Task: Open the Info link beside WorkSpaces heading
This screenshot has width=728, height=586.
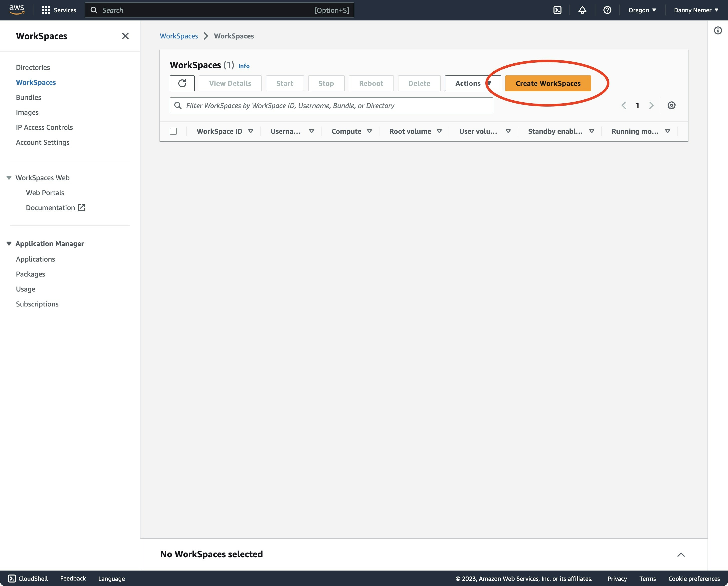Action: [x=244, y=66]
